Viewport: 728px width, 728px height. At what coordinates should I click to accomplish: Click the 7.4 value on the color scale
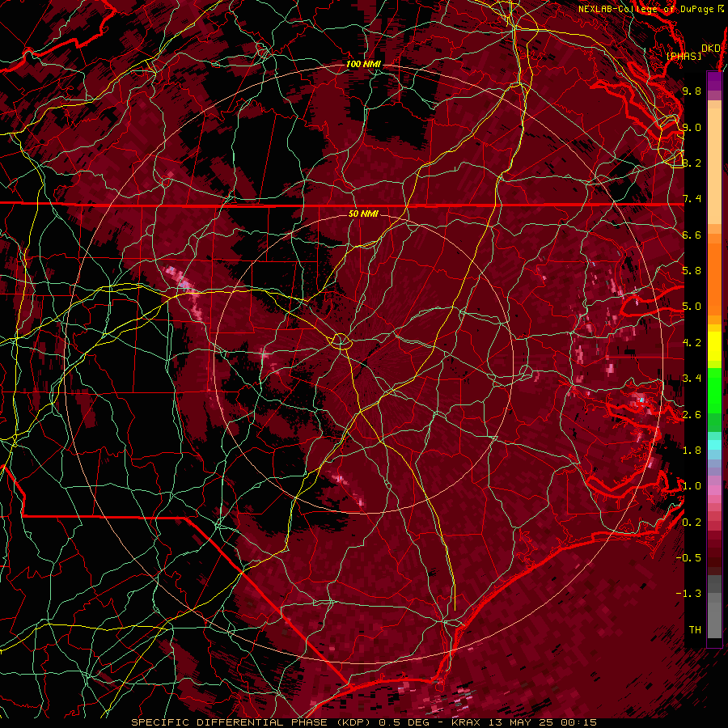pos(692,199)
